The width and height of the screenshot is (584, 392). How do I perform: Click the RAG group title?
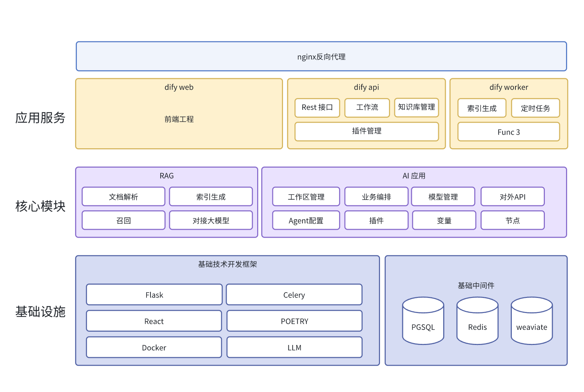[167, 176]
